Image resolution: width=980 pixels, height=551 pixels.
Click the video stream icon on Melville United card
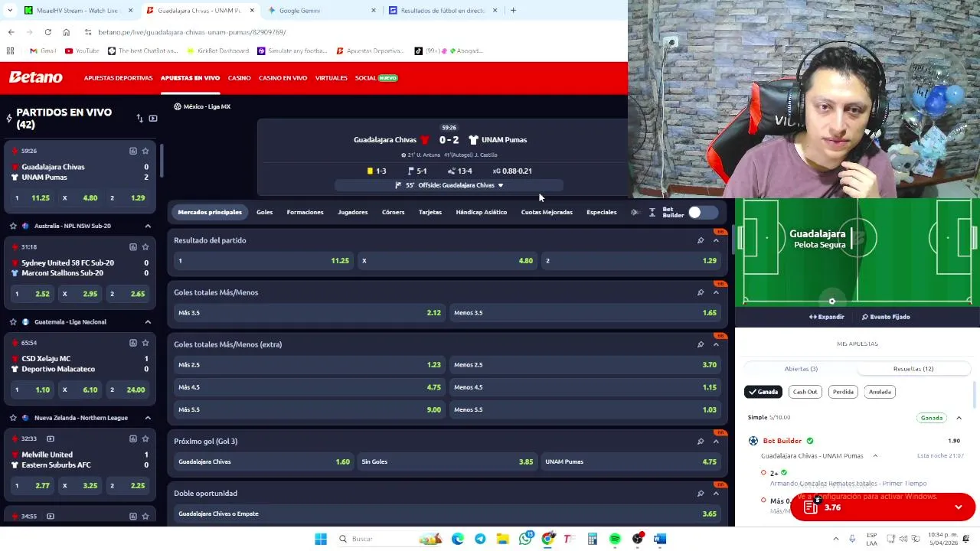click(x=51, y=439)
